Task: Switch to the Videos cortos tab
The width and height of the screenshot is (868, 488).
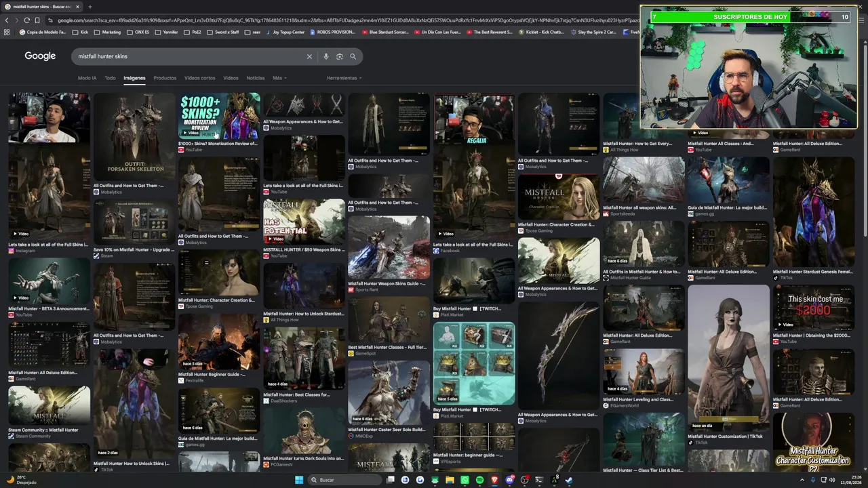Action: [x=200, y=78]
